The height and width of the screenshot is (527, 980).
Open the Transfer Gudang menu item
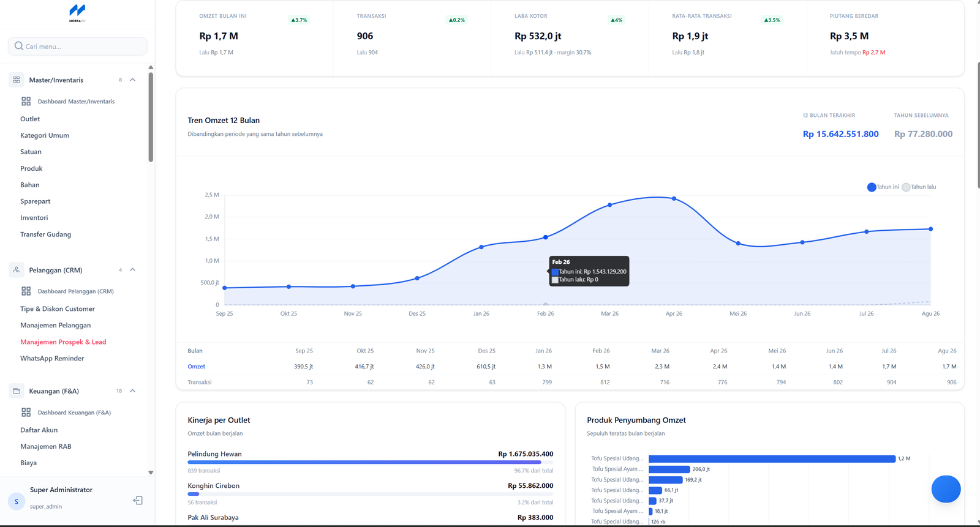click(45, 234)
